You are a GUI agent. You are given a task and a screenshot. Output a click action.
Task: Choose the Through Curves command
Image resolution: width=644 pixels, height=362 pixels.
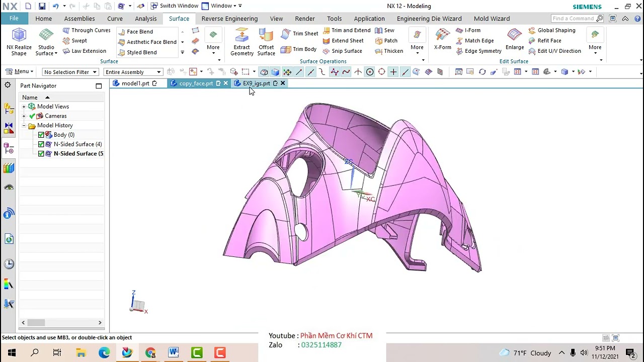click(x=87, y=30)
